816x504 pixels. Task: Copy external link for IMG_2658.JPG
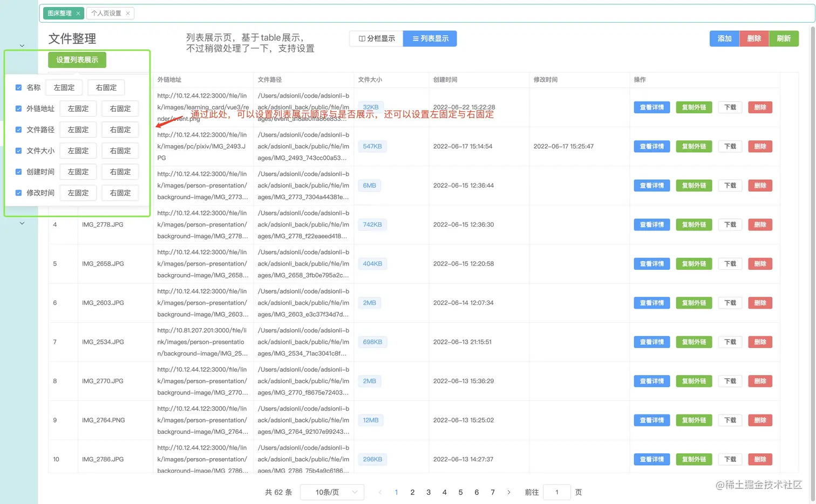tap(694, 264)
